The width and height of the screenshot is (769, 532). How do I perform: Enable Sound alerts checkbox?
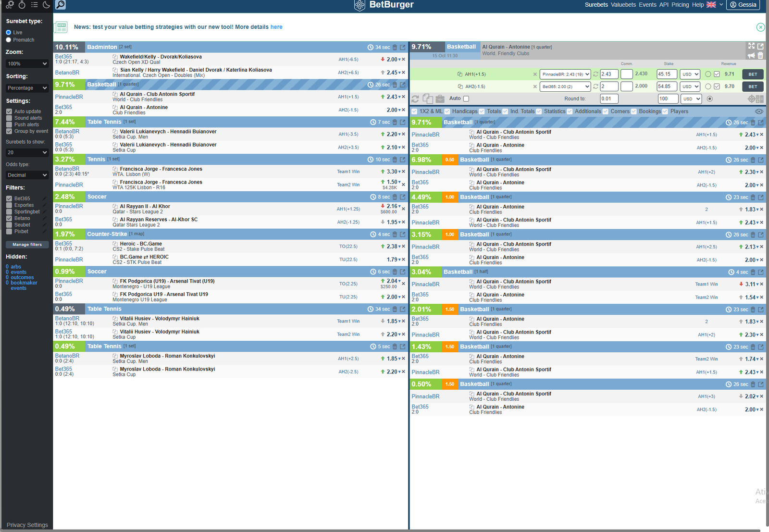coord(9,118)
